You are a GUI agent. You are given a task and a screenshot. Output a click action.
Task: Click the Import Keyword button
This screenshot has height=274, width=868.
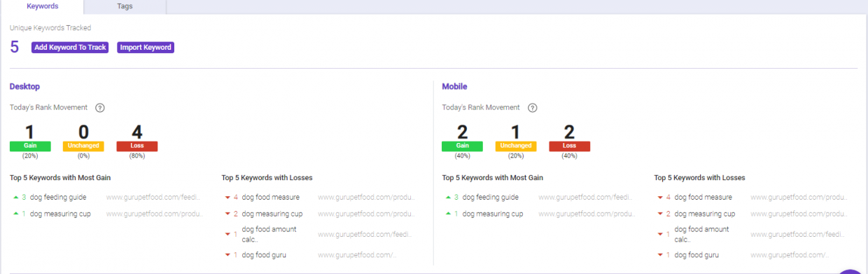coord(146,48)
